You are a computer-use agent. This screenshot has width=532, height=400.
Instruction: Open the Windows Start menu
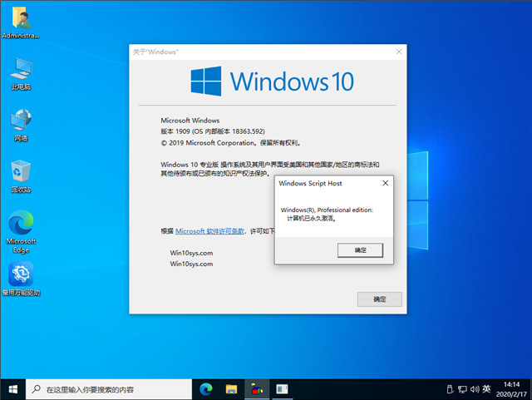(x=13, y=389)
